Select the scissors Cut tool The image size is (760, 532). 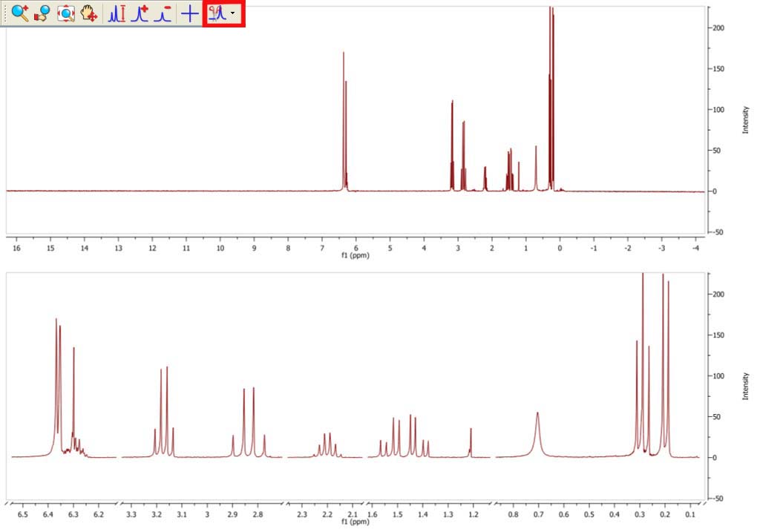[217, 13]
